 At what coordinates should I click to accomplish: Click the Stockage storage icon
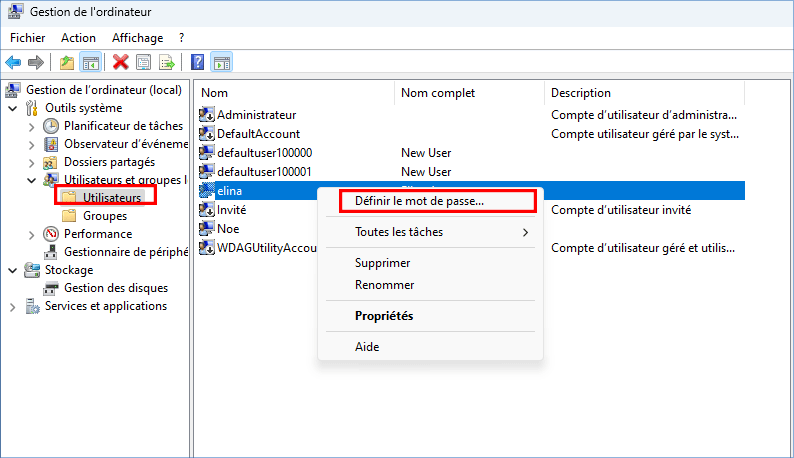[x=32, y=270]
